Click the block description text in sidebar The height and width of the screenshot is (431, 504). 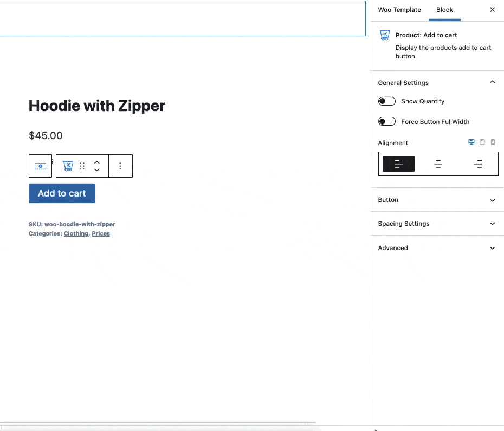tap(443, 52)
